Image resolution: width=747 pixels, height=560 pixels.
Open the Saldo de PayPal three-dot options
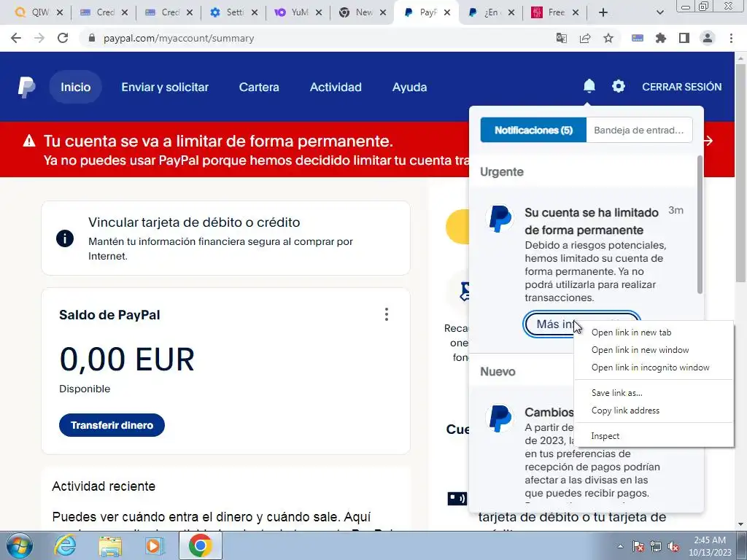(387, 314)
